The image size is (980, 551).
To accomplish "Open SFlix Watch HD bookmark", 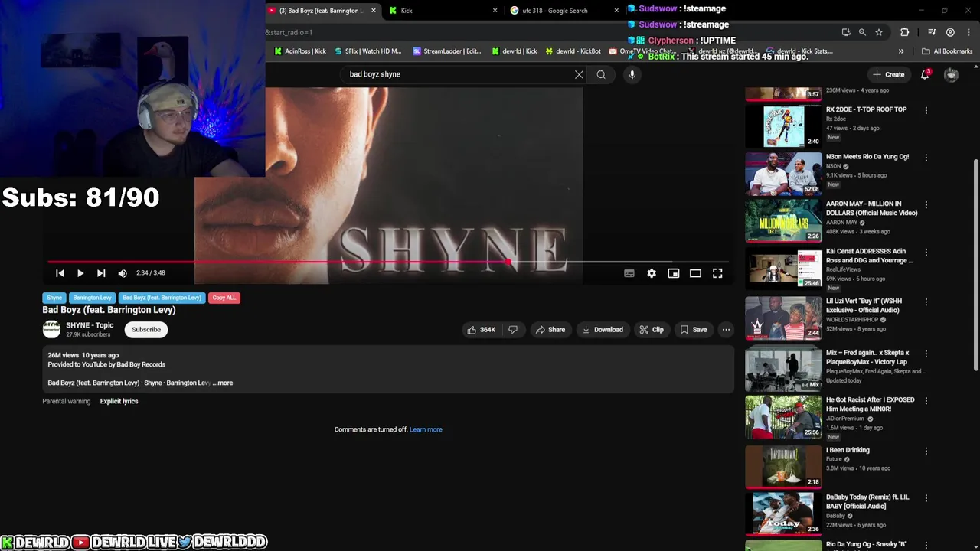I will pyautogui.click(x=368, y=51).
